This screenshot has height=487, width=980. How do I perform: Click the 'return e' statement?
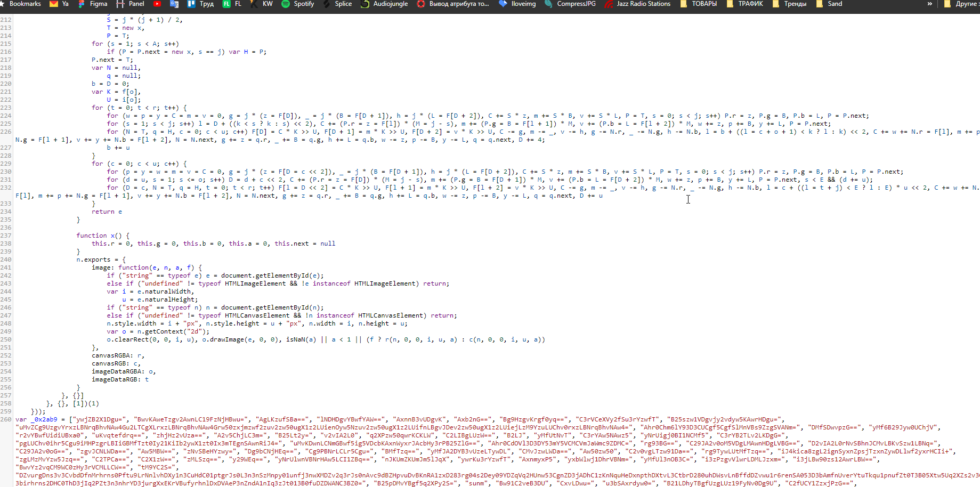[107, 212]
